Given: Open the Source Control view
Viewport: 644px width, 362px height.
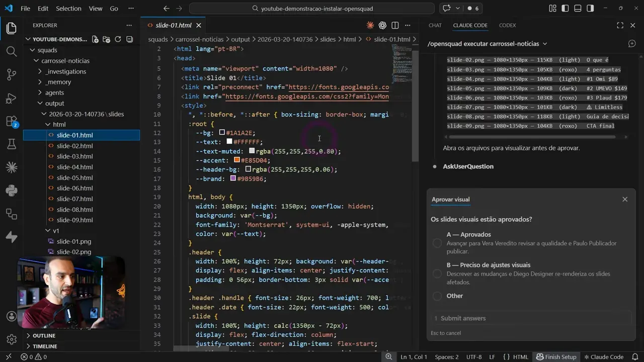Looking at the screenshot, I should click(11, 74).
